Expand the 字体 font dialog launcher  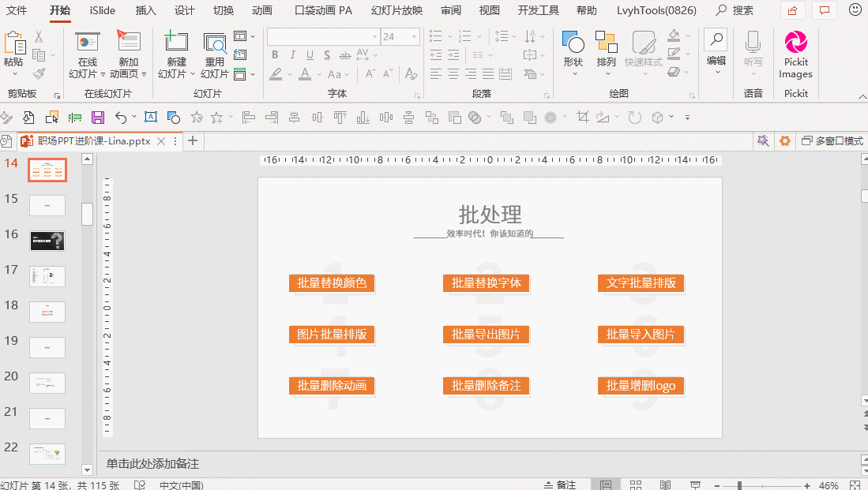(x=417, y=95)
